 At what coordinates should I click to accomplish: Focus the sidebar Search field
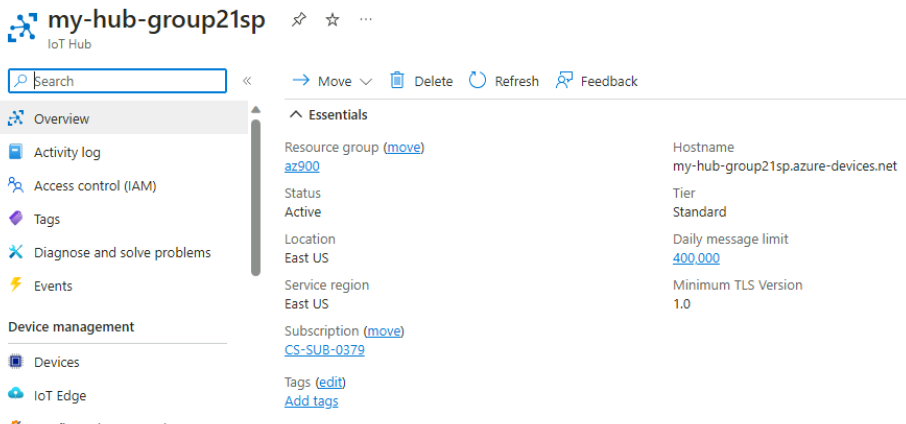pos(117,81)
